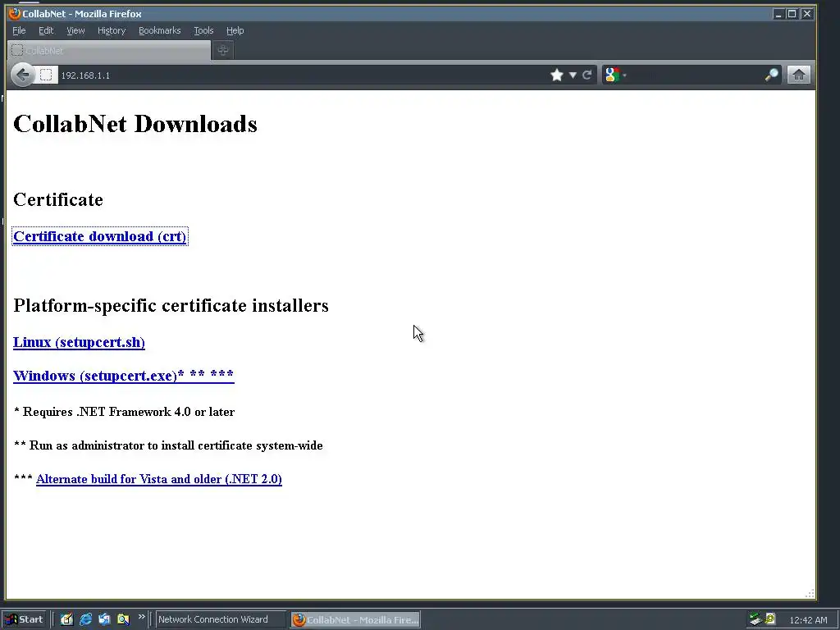Open the Linux (setupcert.sh) link
Image resolution: width=840 pixels, height=630 pixels.
pyautogui.click(x=79, y=342)
